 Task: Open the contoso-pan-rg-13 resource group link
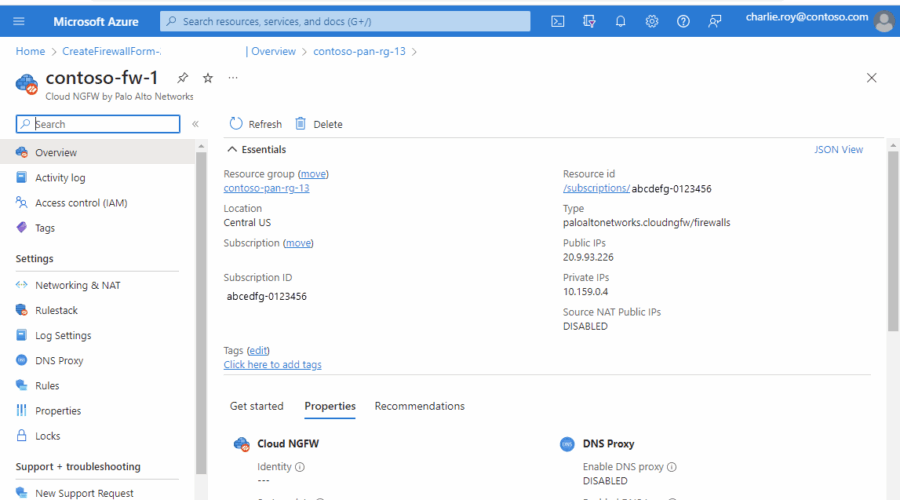point(266,188)
